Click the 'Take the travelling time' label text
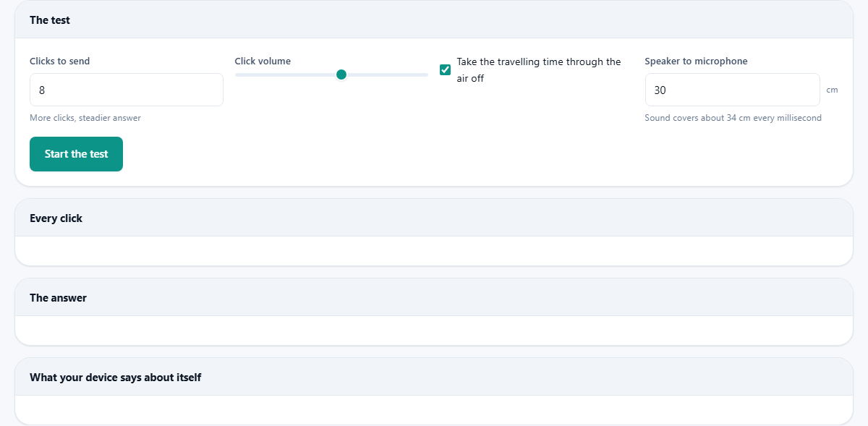Screen dimensions: 868x426 (539, 70)
